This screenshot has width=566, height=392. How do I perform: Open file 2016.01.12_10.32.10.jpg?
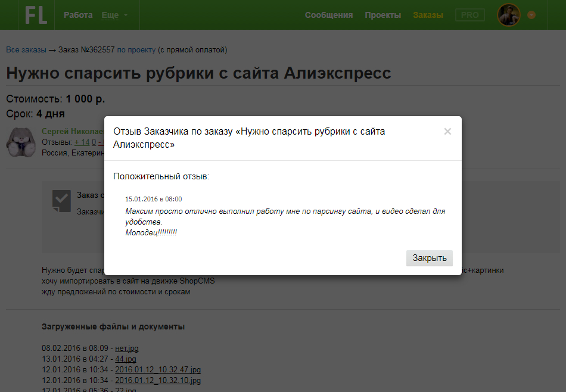pyautogui.click(x=158, y=381)
